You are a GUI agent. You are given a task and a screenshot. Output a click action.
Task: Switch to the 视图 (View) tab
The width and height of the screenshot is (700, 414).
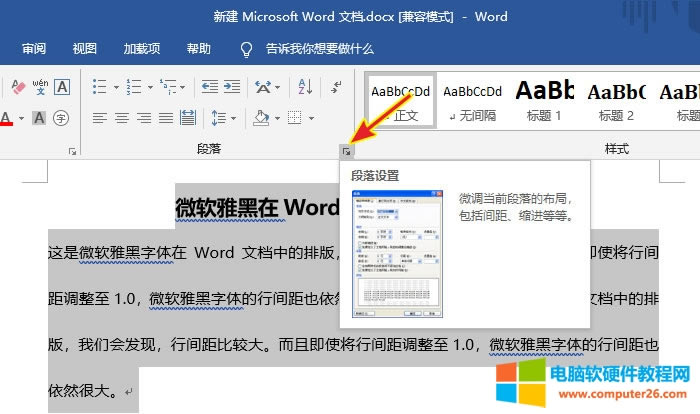click(85, 48)
